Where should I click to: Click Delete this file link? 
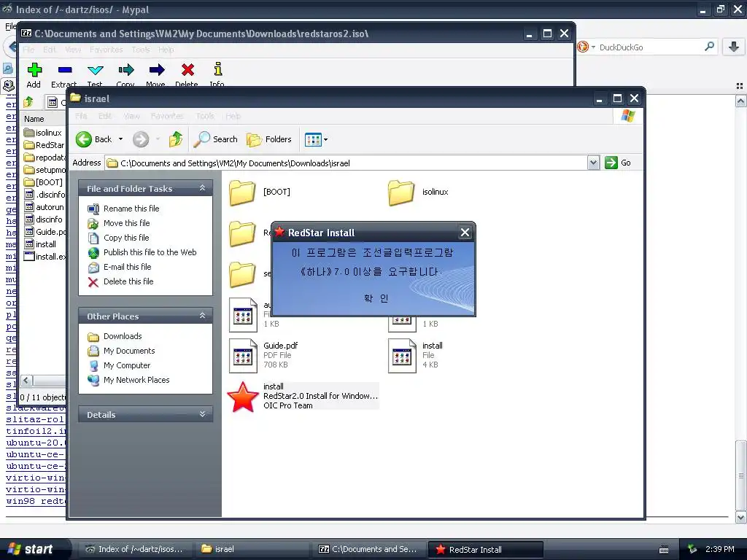pyautogui.click(x=128, y=281)
